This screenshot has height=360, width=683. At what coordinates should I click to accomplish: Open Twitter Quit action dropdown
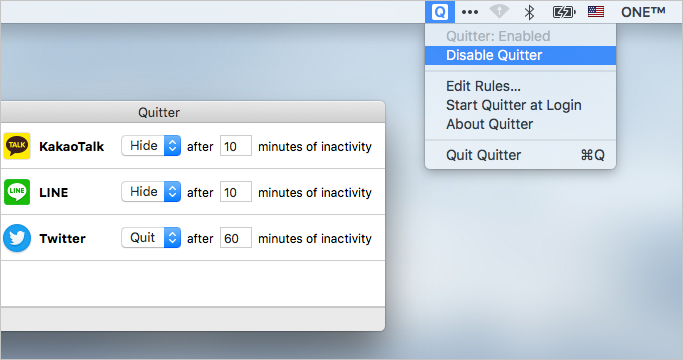pos(151,238)
